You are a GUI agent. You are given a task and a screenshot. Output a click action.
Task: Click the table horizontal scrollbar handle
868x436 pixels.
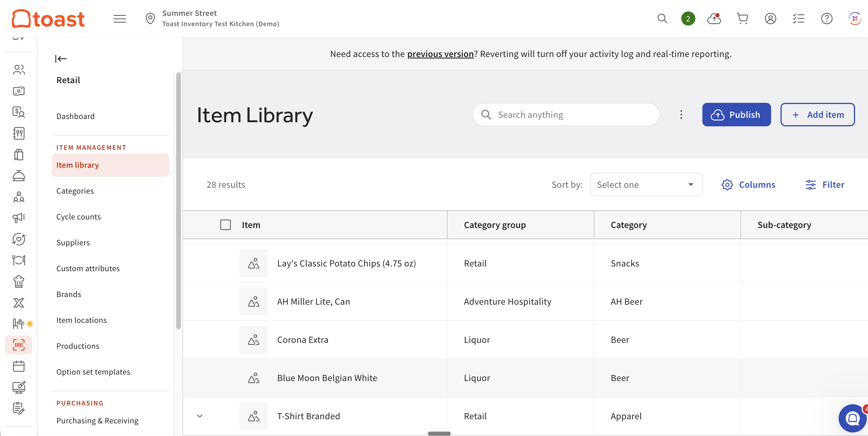[x=439, y=433]
